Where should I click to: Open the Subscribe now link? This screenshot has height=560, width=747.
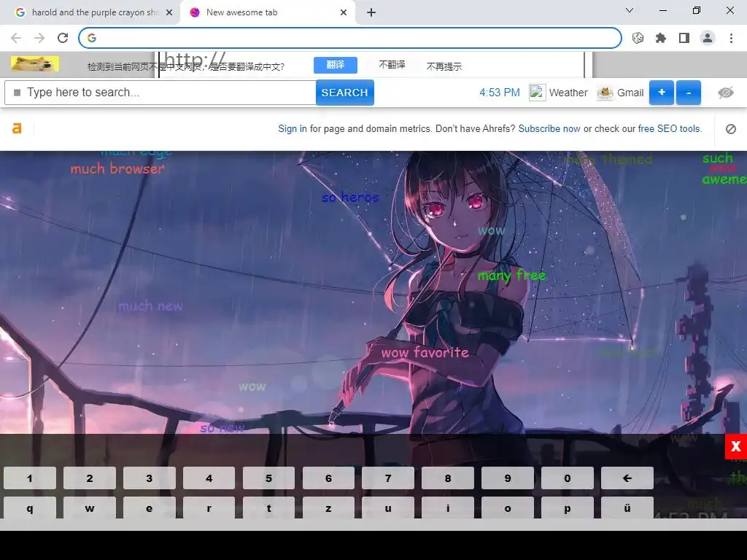point(549,128)
